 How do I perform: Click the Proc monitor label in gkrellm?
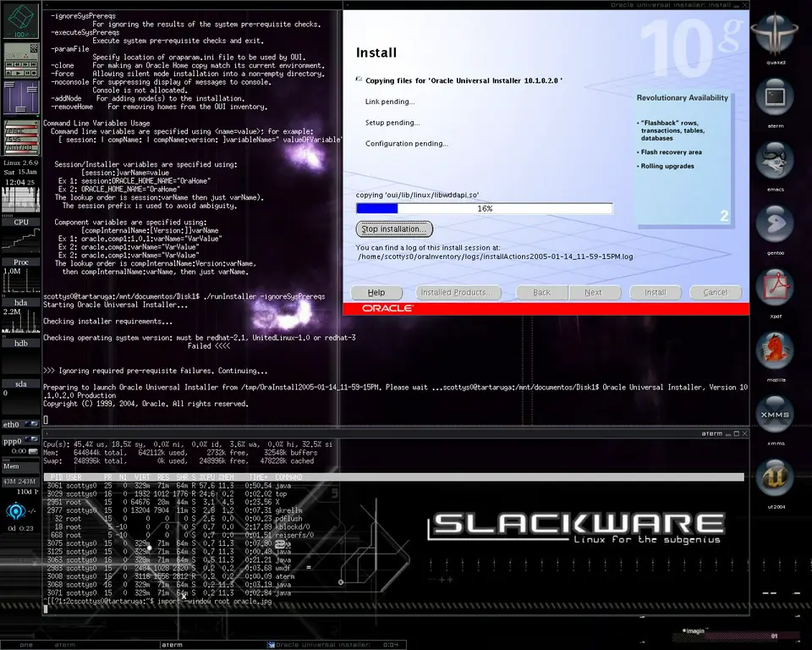point(21,262)
